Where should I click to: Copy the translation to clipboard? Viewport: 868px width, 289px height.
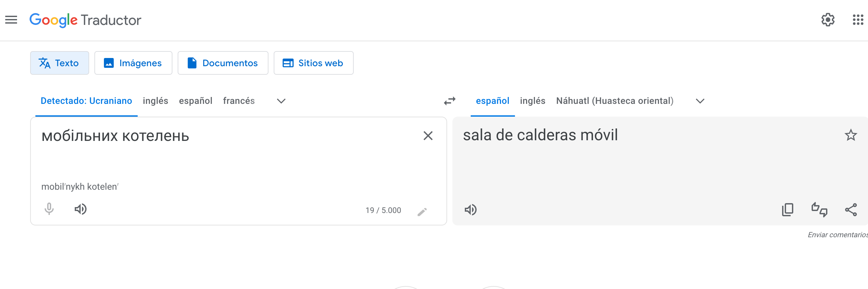click(x=787, y=210)
